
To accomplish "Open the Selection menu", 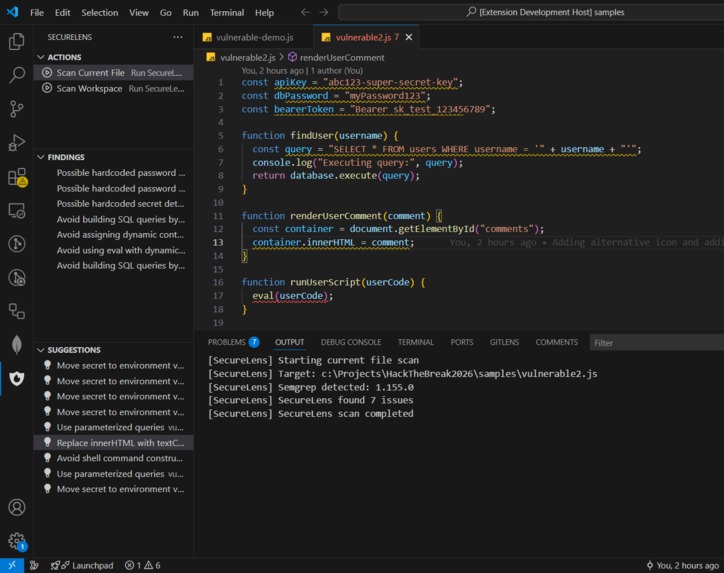I will [100, 12].
